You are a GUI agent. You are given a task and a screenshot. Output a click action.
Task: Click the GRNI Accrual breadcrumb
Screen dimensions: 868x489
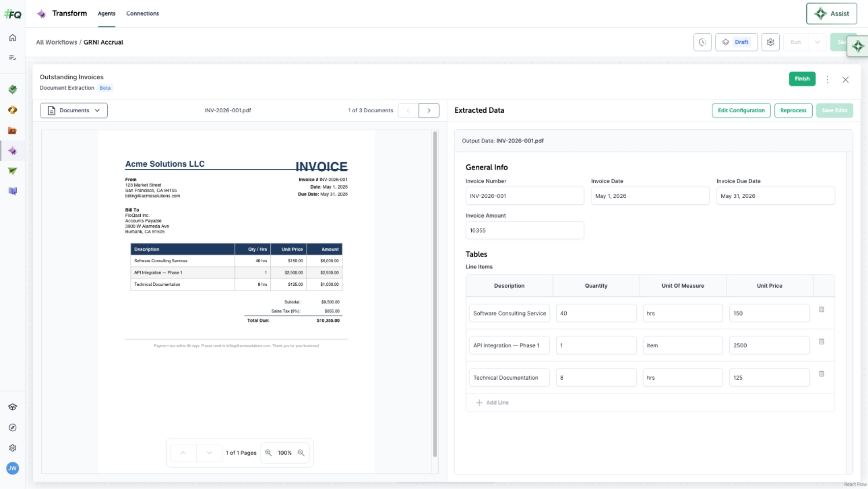coord(103,42)
